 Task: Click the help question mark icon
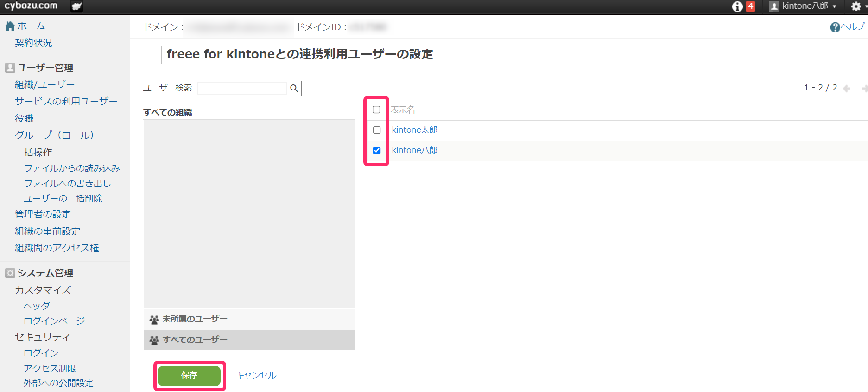pos(835,27)
